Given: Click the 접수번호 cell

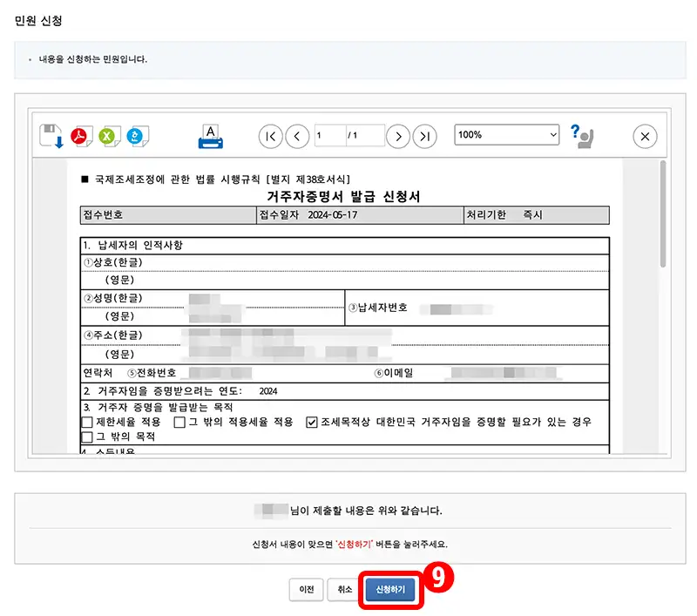Looking at the screenshot, I should pos(168,214).
